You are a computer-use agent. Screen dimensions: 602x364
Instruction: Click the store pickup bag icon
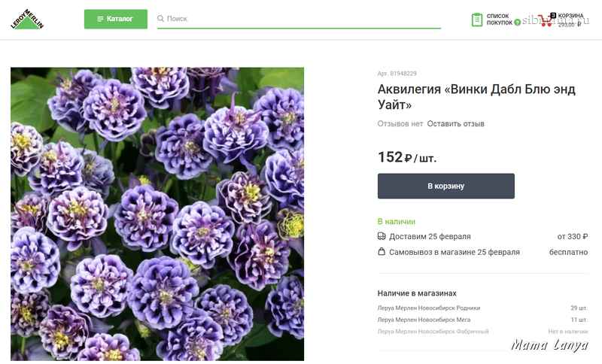382,252
